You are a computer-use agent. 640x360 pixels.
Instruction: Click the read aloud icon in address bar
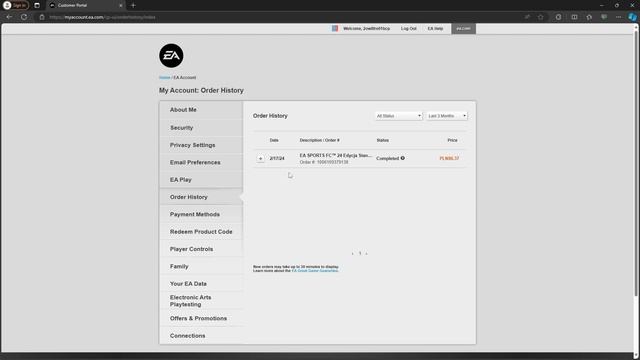coord(527,17)
